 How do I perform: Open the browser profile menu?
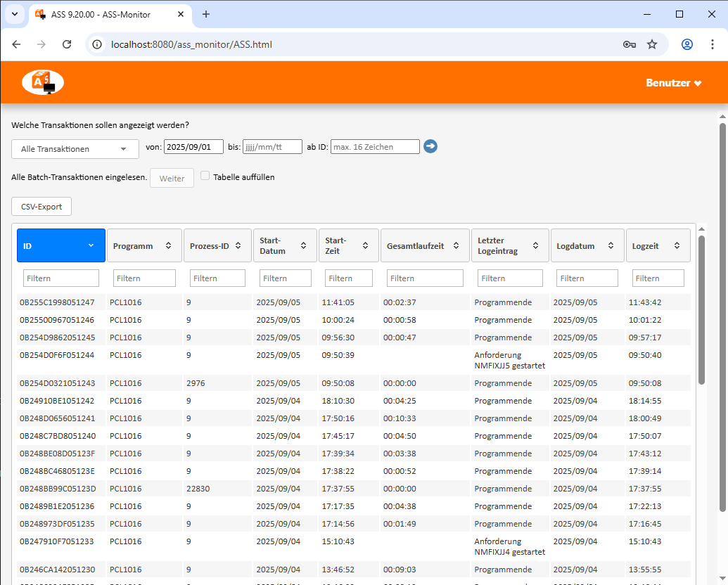pyautogui.click(x=687, y=44)
